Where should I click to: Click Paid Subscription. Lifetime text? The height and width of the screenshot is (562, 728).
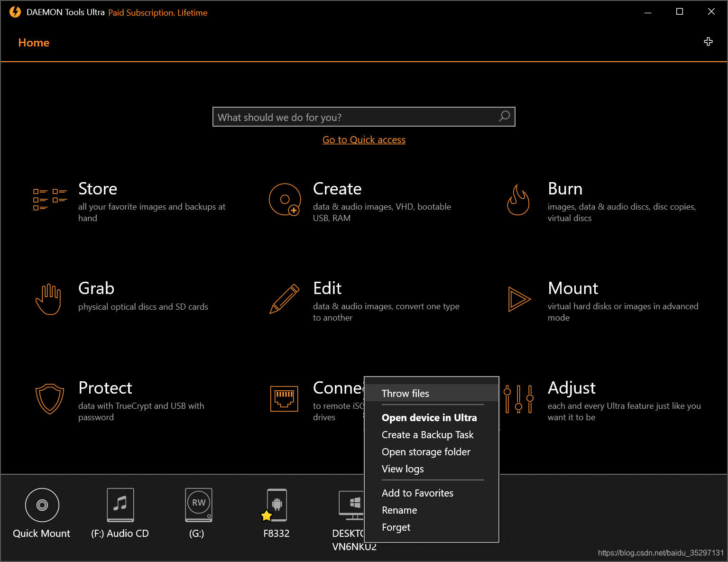[x=158, y=13]
